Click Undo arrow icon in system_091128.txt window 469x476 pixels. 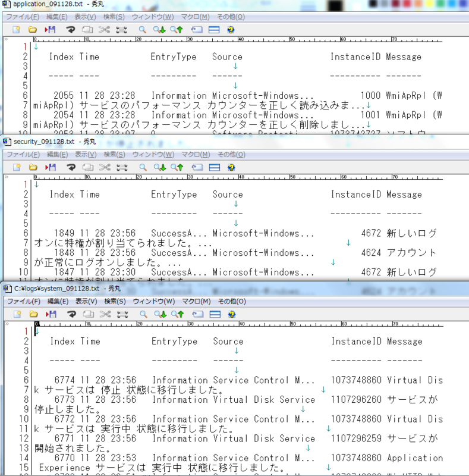pos(71,314)
